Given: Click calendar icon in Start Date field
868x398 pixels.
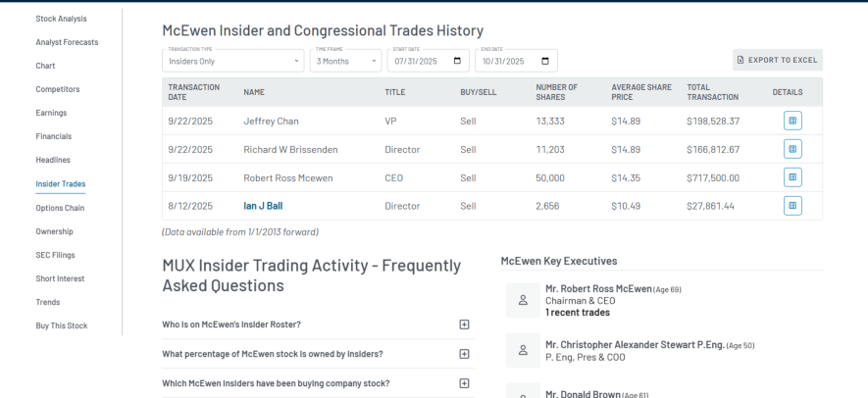Looking at the screenshot, I should click(x=455, y=61).
